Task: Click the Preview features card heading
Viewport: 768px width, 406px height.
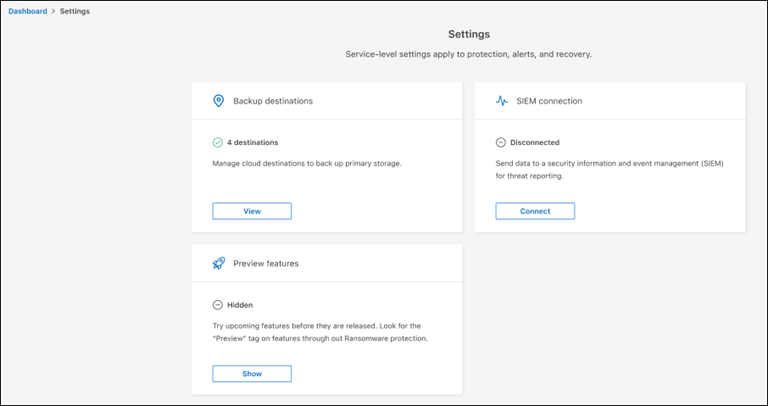Action: pyautogui.click(x=266, y=264)
